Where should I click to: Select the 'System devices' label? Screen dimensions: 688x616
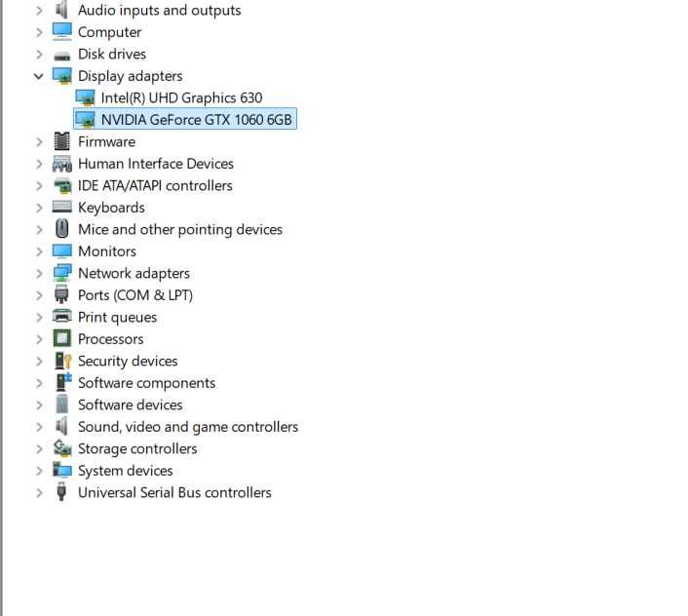[x=125, y=471]
